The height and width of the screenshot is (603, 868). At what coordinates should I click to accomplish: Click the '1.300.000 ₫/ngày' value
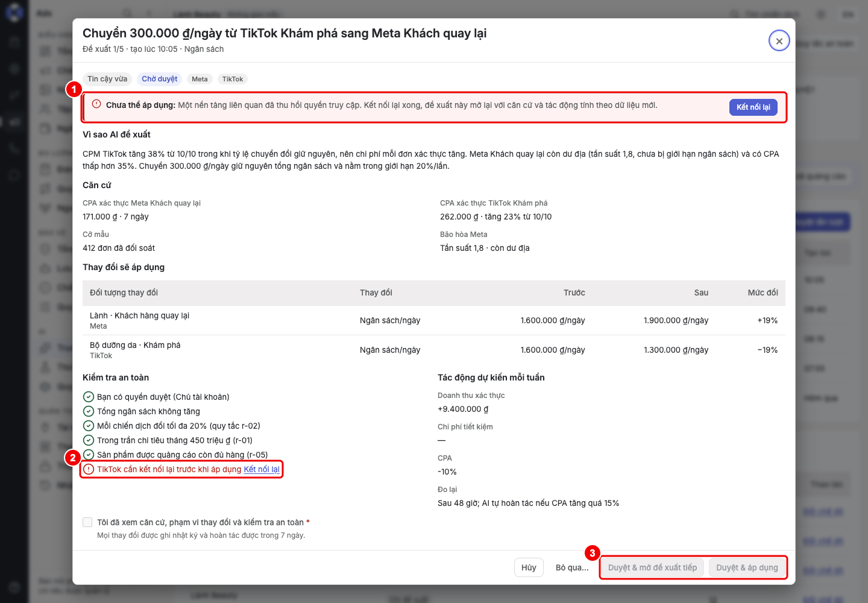[676, 350]
